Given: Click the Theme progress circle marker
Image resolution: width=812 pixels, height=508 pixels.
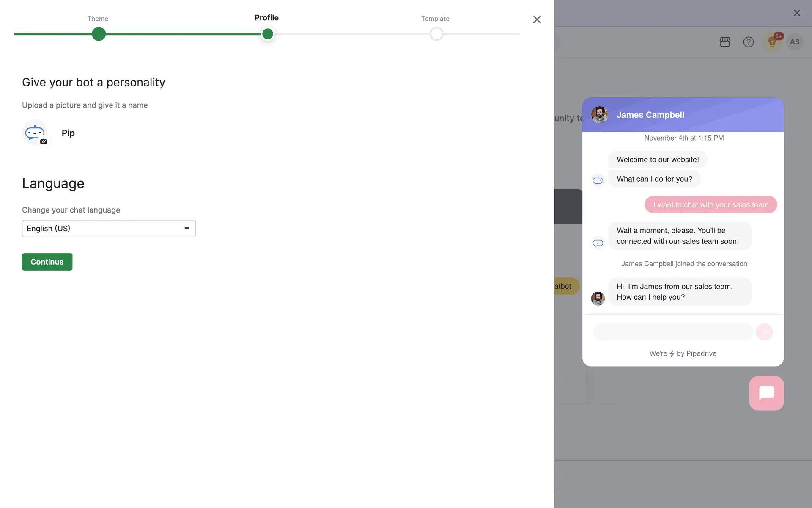Looking at the screenshot, I should pyautogui.click(x=99, y=34).
